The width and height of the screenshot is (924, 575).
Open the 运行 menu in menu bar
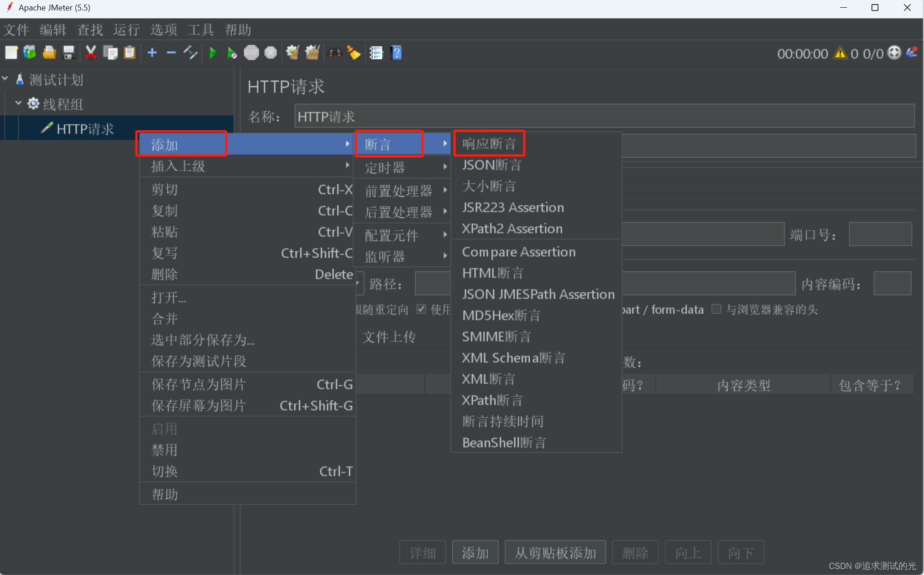[126, 30]
